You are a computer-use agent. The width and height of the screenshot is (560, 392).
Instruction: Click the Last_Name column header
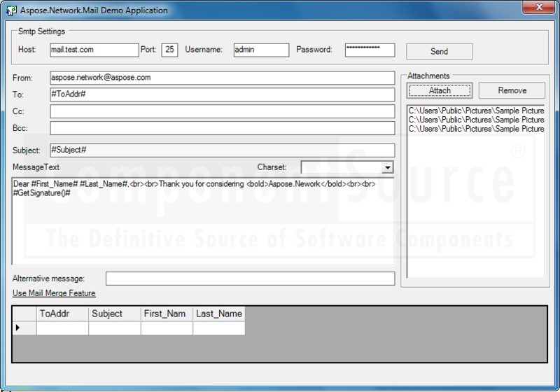[219, 314]
